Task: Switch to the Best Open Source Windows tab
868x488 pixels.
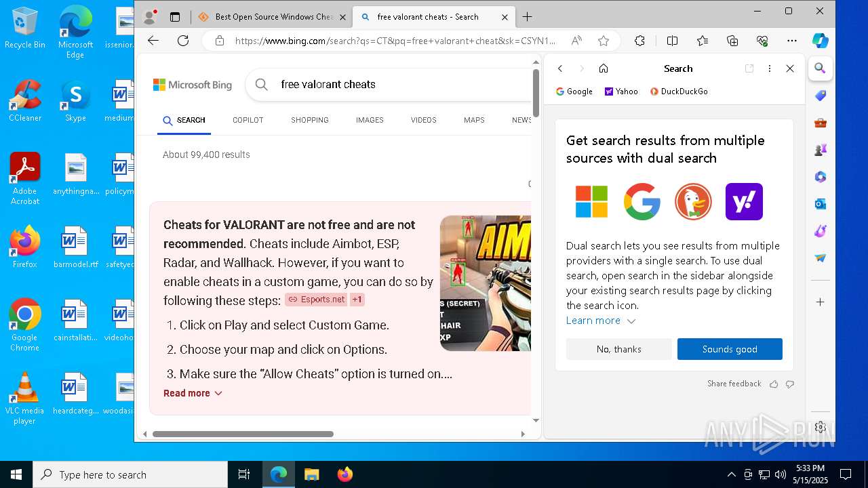Action: [274, 17]
